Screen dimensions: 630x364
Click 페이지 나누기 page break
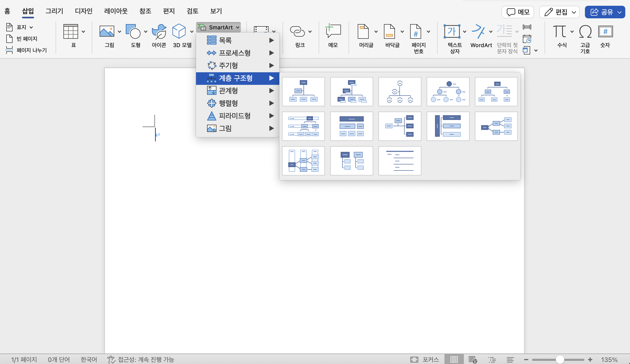pos(26,50)
